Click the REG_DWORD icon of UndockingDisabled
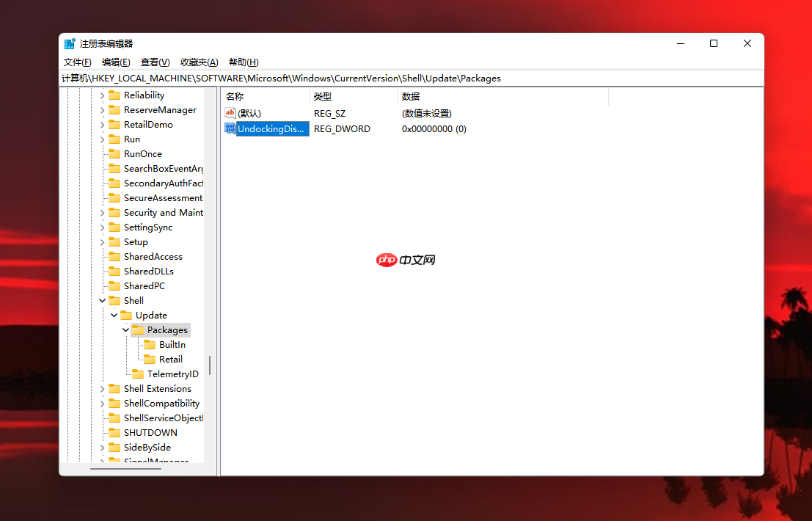The image size is (812, 521). 230,128
